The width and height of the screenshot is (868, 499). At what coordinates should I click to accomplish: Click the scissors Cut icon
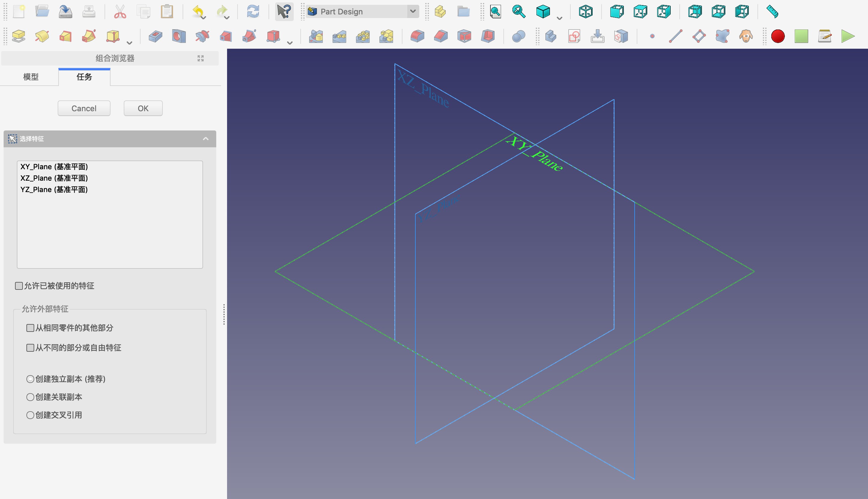(x=120, y=12)
